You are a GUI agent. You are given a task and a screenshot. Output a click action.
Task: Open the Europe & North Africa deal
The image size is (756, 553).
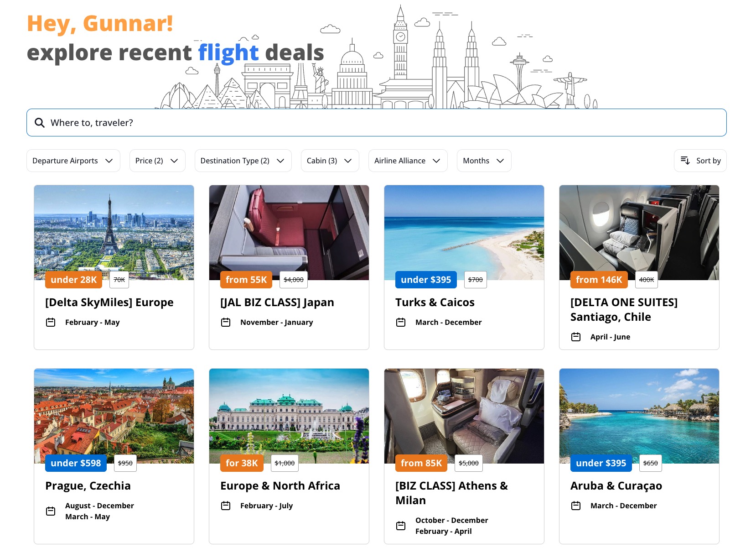click(x=280, y=485)
